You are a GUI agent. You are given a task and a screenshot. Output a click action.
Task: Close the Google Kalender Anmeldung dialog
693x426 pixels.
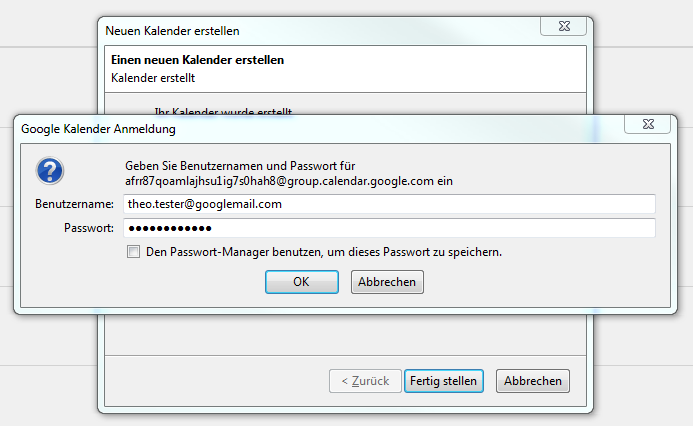pos(647,124)
